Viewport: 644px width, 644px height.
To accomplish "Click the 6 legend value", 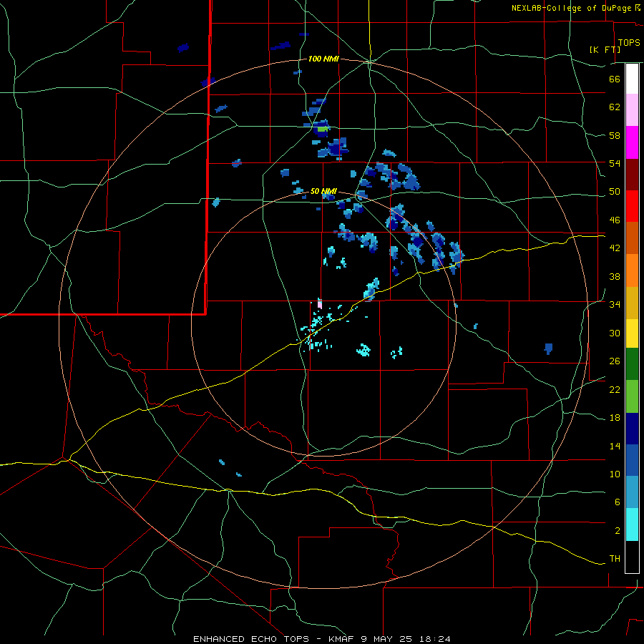I will pos(617,502).
